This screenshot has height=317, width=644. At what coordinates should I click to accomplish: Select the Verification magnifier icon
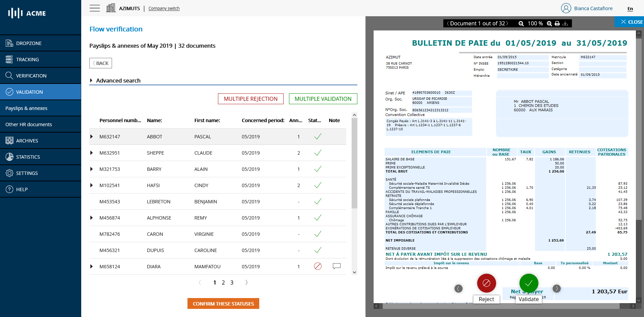pyautogui.click(x=9, y=75)
